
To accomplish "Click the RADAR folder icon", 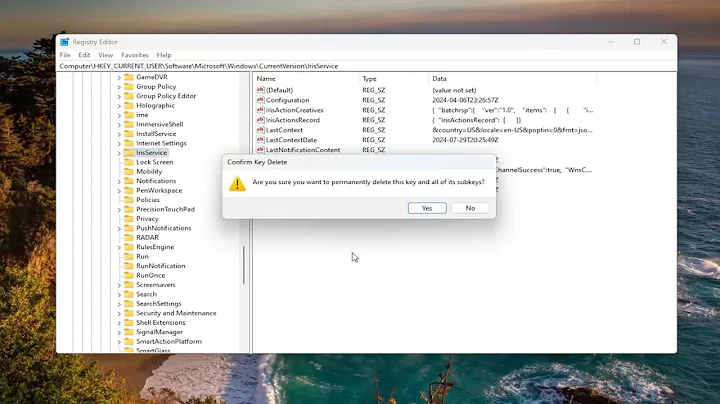I will pos(129,237).
